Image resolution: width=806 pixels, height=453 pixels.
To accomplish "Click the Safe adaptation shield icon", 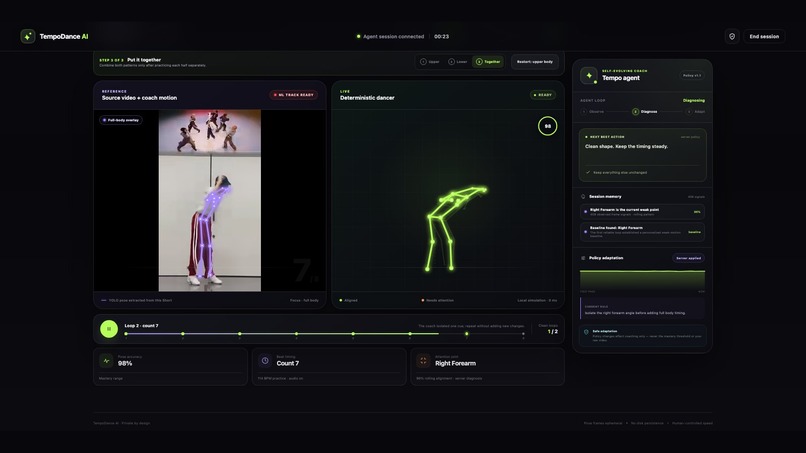I will pyautogui.click(x=586, y=332).
